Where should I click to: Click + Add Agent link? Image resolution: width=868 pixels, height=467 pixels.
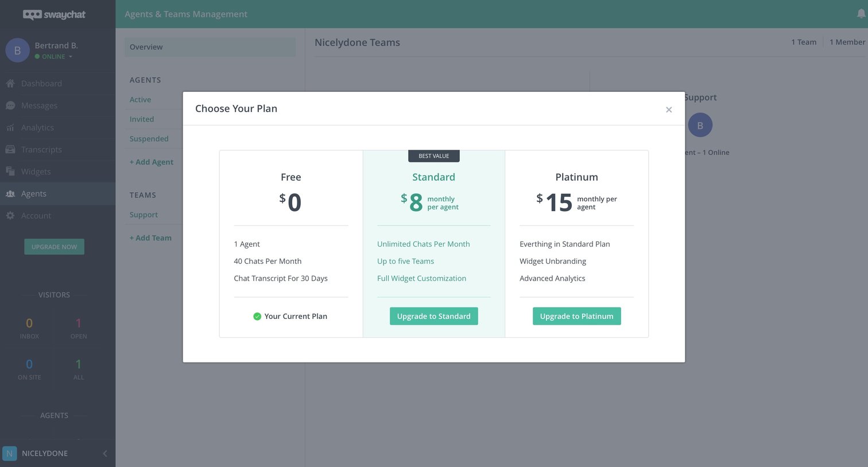coord(152,162)
